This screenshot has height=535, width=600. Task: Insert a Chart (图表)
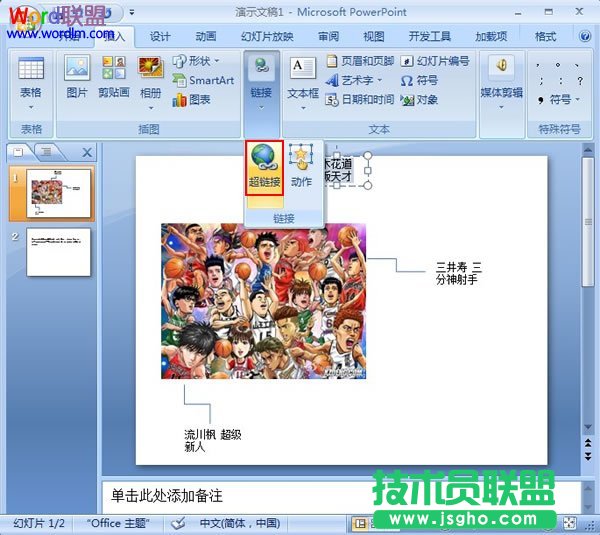point(191,100)
